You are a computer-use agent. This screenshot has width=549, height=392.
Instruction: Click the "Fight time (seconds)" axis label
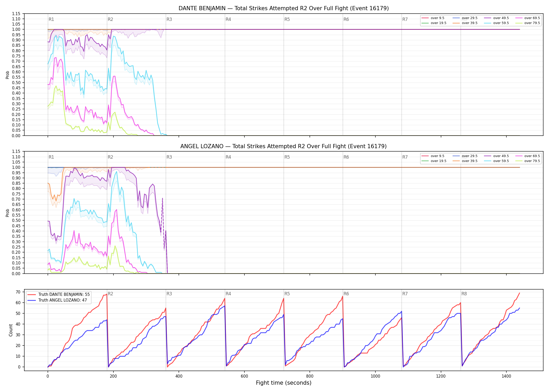pyautogui.click(x=284, y=383)
